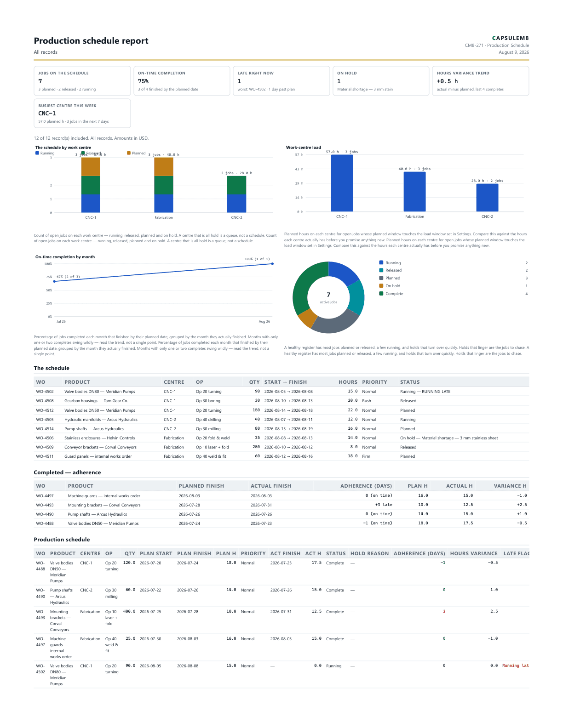Click the CNC-2 stacked bar in schedule by work centre
The width and height of the screenshot is (563, 728).
(236, 194)
